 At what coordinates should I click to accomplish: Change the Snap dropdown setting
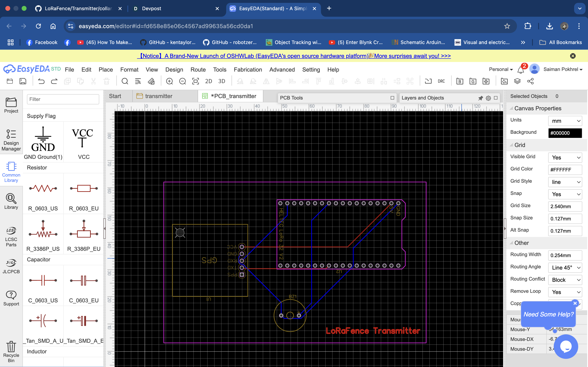coord(565,194)
